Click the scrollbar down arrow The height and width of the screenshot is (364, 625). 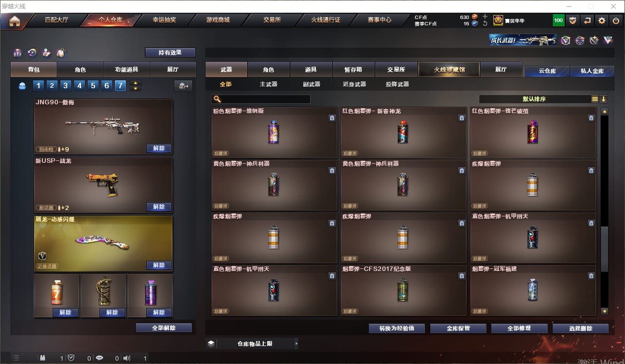605,311
